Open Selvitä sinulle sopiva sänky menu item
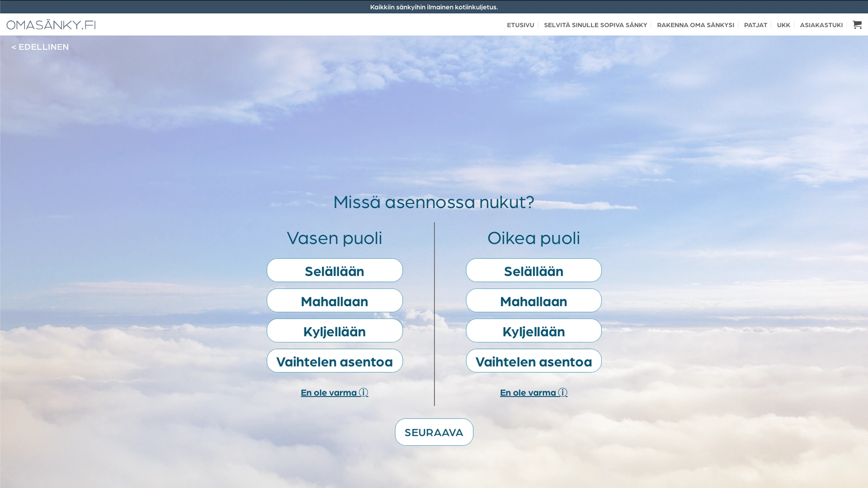Screen dimensions: 868x488 point(595,25)
